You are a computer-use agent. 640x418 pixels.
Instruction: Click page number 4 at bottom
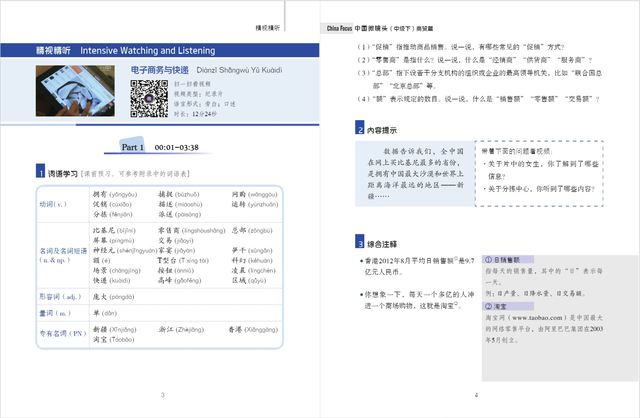click(477, 396)
